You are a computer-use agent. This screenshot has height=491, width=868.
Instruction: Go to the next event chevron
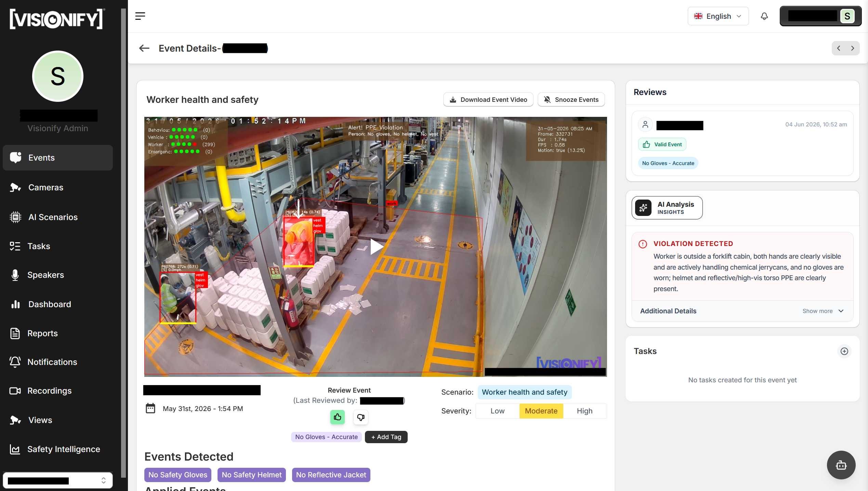[x=853, y=48]
